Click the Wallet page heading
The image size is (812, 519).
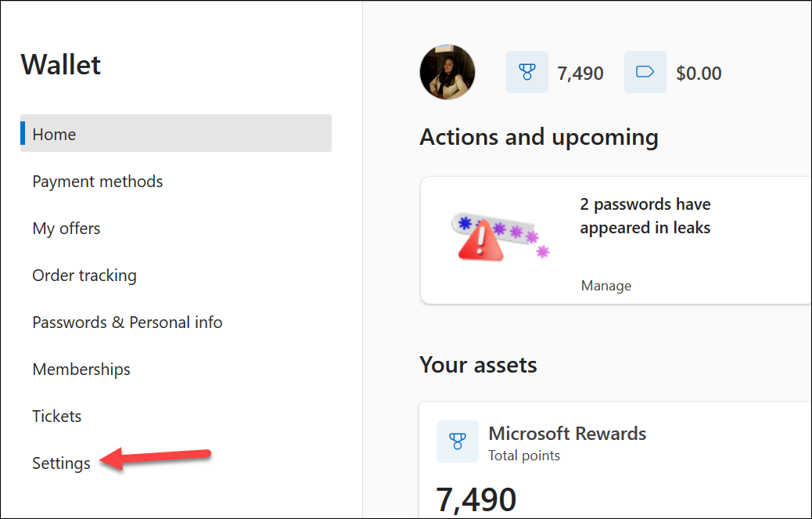(x=61, y=65)
